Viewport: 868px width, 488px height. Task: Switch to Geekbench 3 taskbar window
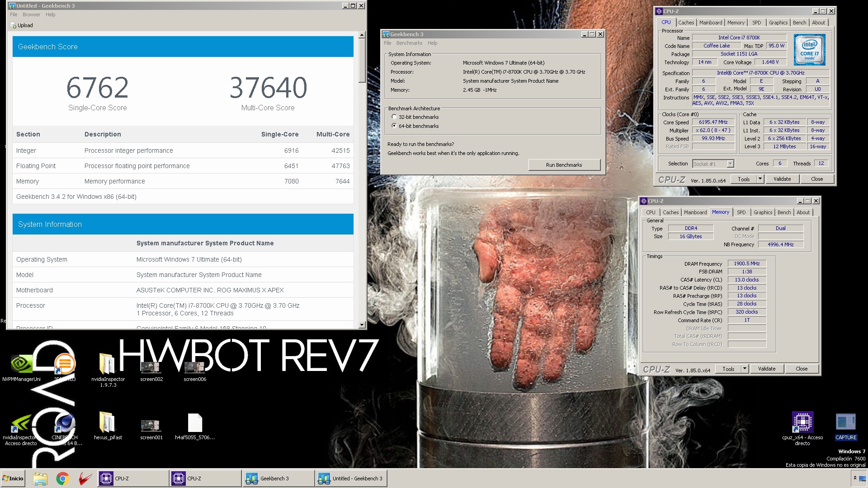coord(278,479)
